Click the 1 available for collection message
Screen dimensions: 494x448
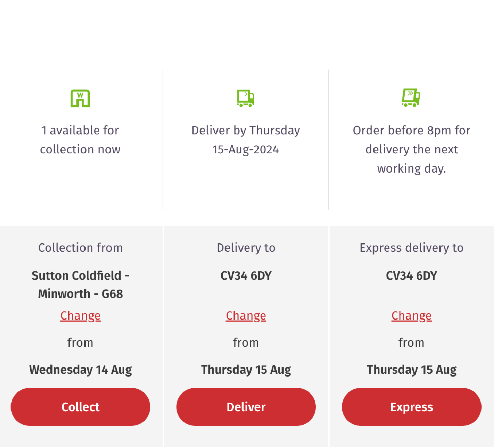80,139
